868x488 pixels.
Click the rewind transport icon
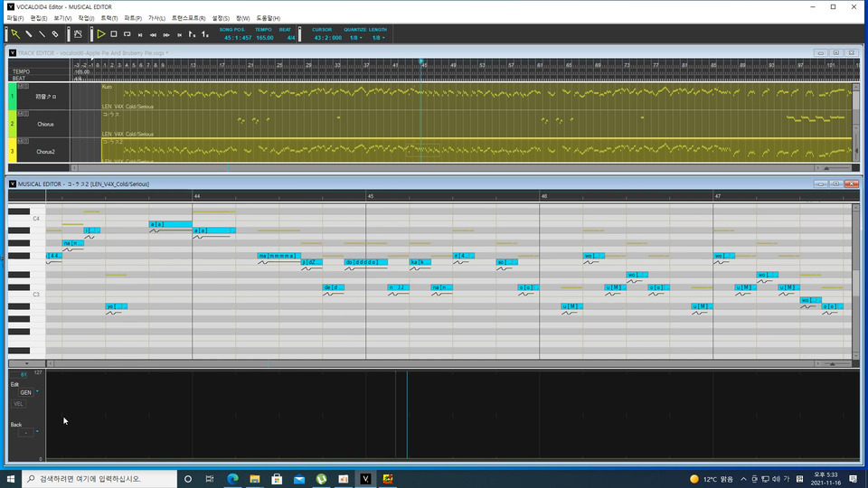(153, 34)
